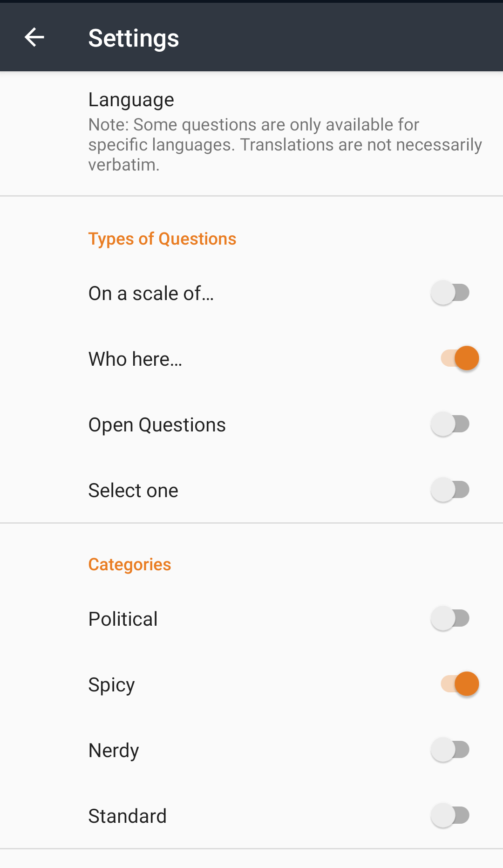Tap the Spicy label text

(111, 685)
